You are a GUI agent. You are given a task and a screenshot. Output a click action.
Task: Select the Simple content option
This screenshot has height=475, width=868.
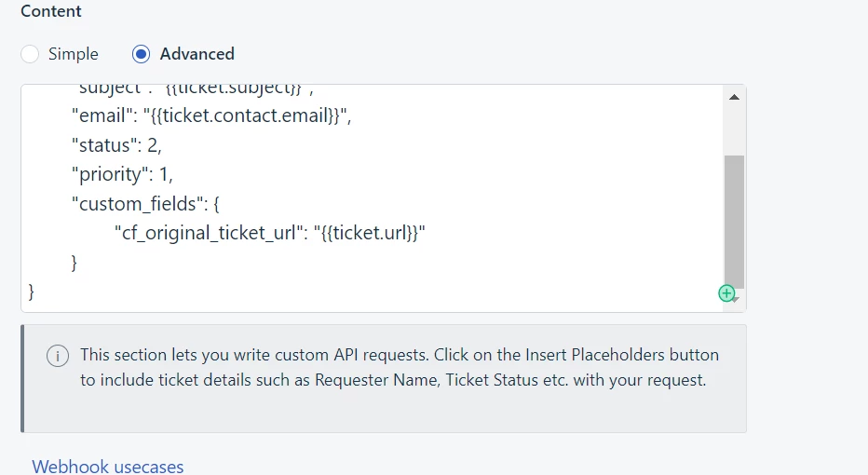coord(31,54)
